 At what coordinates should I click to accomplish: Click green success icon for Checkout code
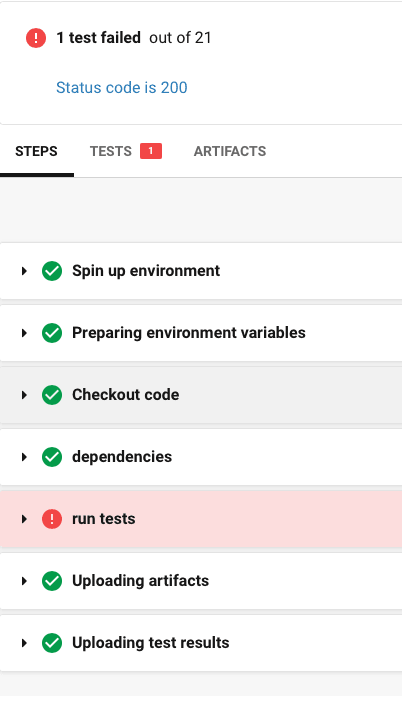(x=52, y=395)
